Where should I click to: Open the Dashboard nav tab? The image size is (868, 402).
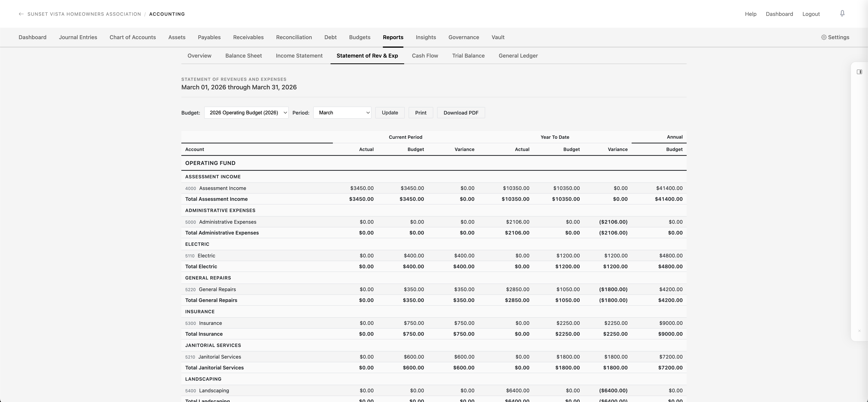(32, 37)
